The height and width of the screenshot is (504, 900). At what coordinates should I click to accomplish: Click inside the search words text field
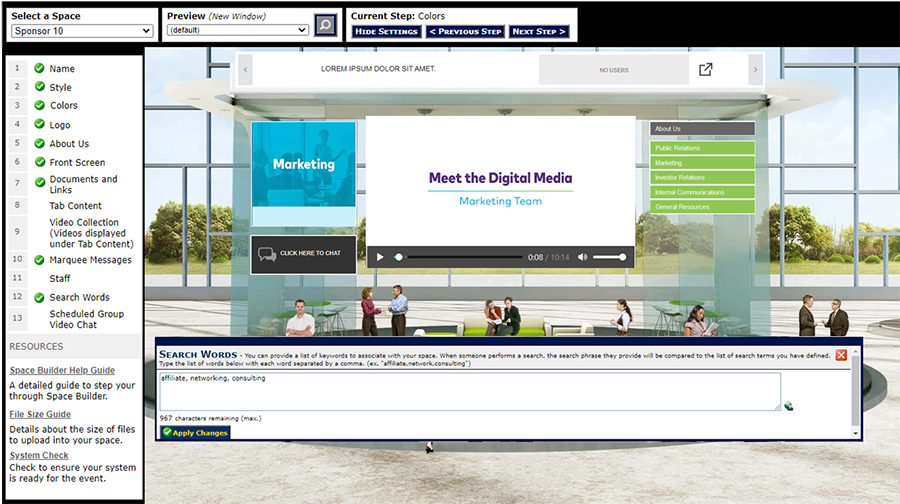470,391
